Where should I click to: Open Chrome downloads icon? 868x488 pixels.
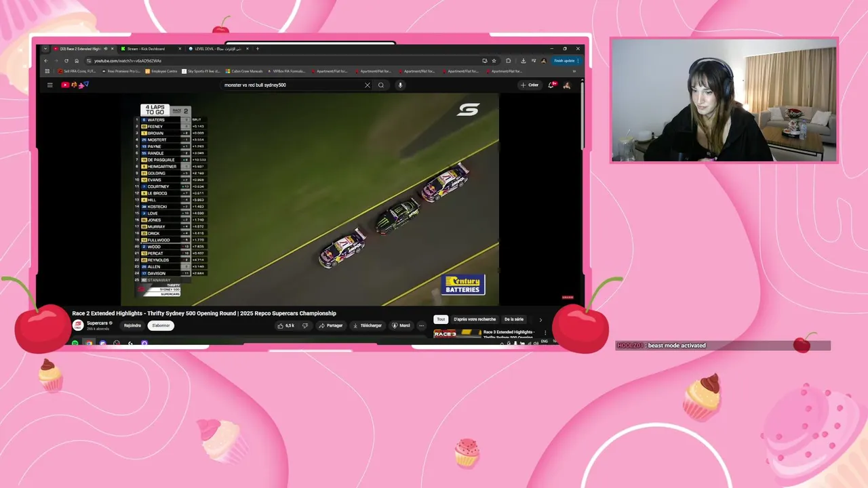524,60
